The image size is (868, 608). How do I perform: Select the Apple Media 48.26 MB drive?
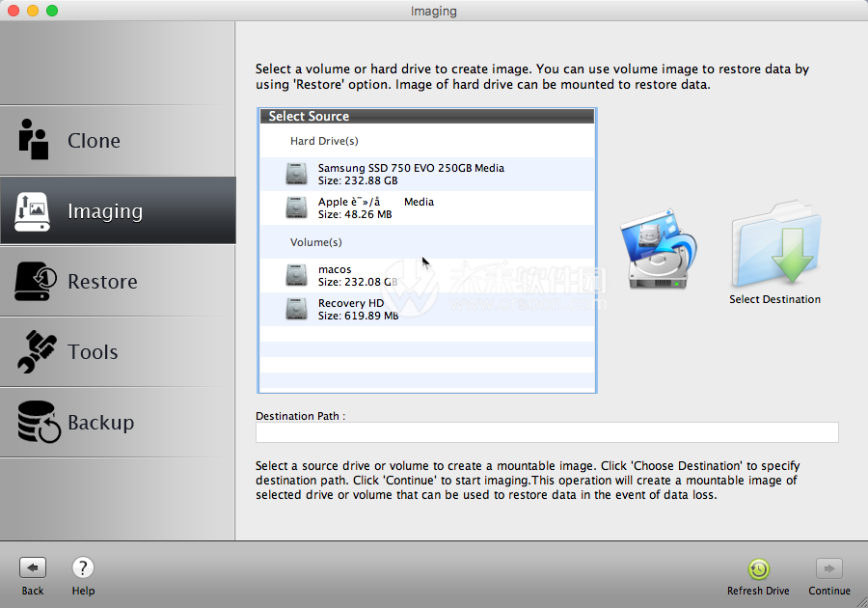(x=427, y=207)
